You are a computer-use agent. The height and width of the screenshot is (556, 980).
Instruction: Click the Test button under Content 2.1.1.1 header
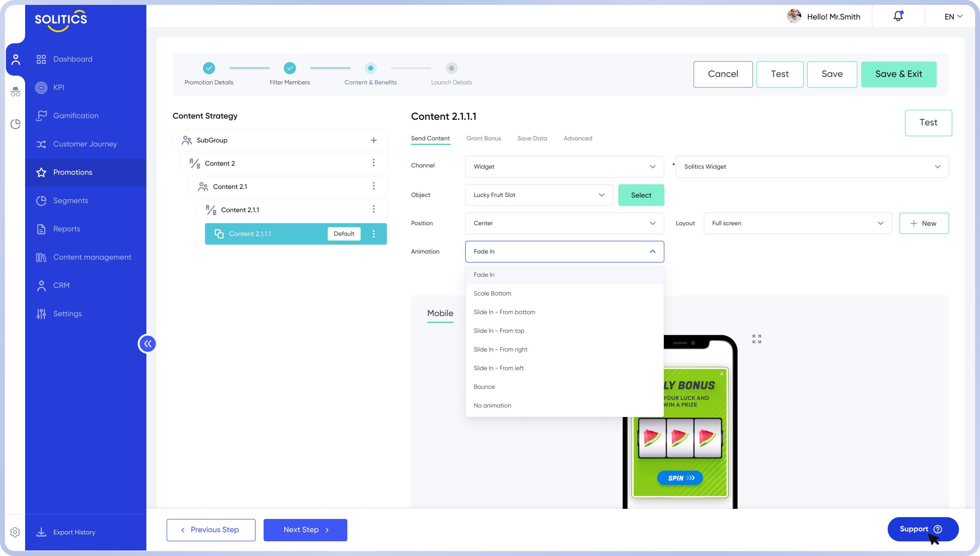[x=929, y=122]
